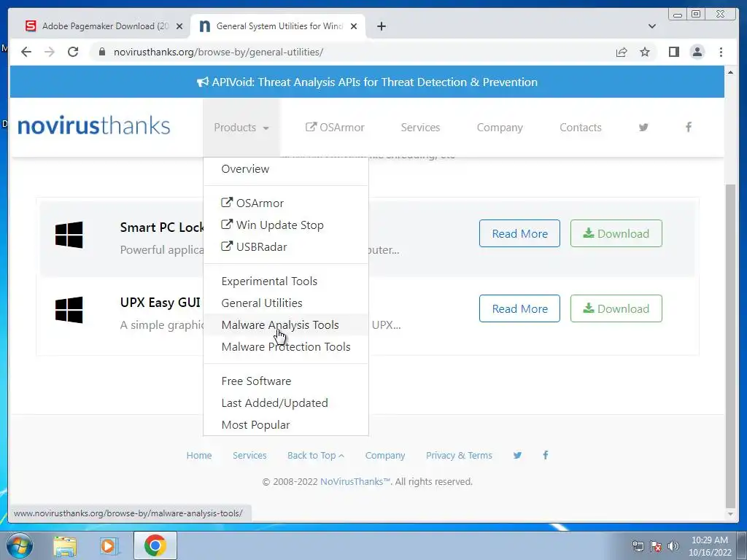Click the browser forward arrow
This screenshot has width=747, height=560.
coord(49,52)
